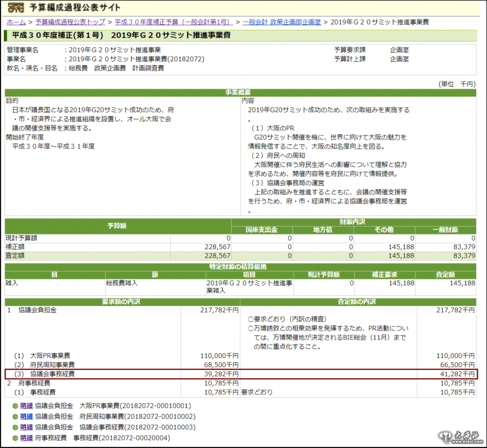Open 明細 link for 協議会事務経費
This screenshot has height=448, width=487.
(26, 427)
